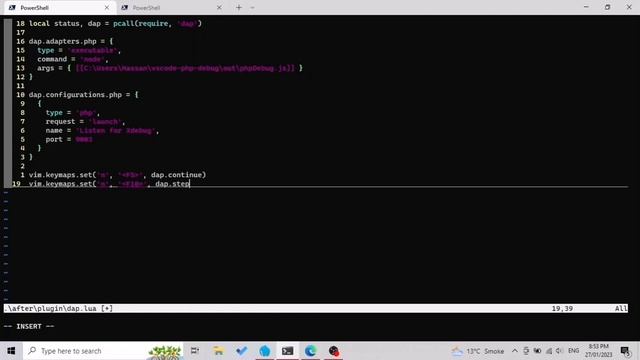640x360 pixels.
Task: Click the '-- INSERT --' mode indicator
Action: click(29, 326)
